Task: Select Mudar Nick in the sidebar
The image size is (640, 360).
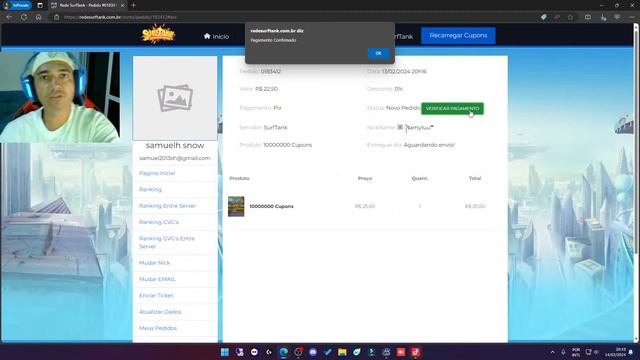Action: click(154, 263)
